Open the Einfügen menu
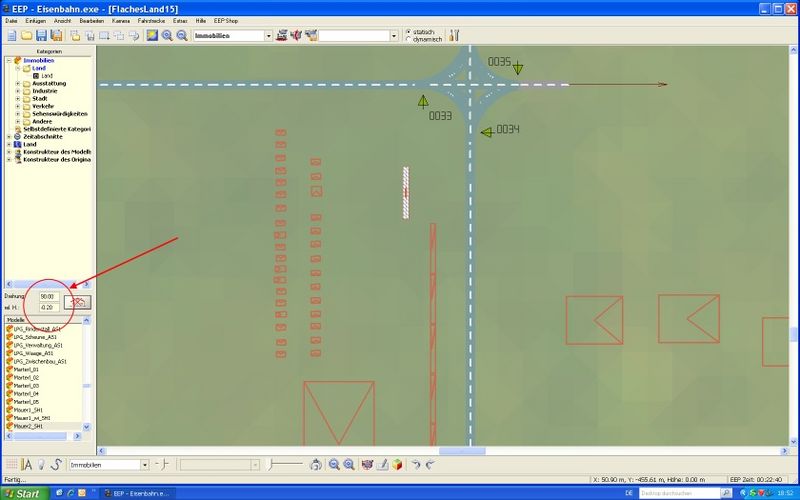800x500 pixels. (36, 21)
